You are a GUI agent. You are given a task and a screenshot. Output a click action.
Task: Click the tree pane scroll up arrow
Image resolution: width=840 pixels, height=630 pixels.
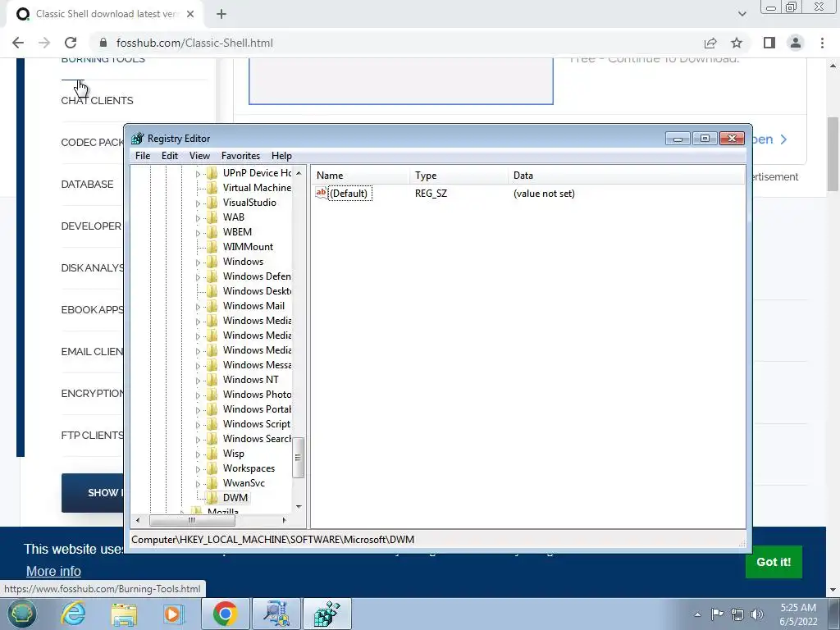click(x=299, y=173)
